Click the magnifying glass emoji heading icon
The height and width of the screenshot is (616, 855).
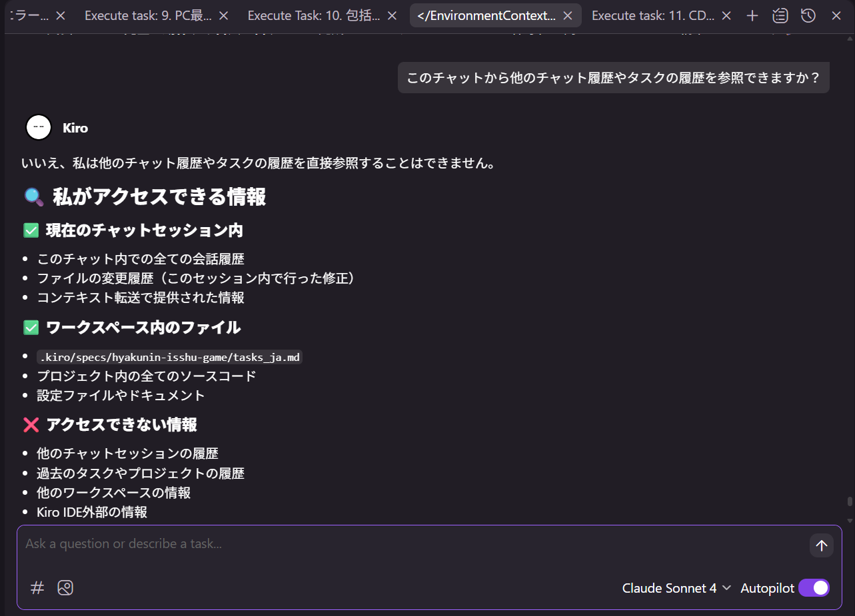pyautogui.click(x=33, y=196)
